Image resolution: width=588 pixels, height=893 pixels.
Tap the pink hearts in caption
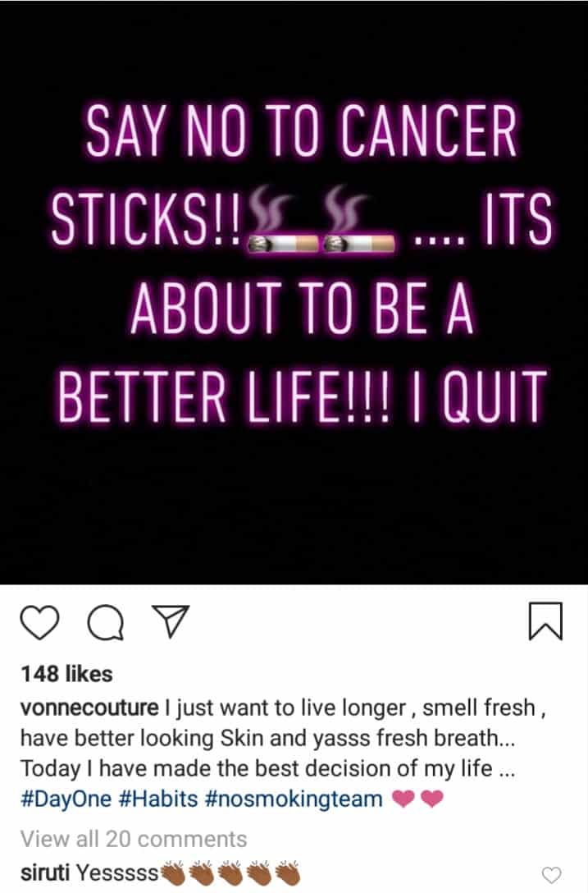[x=417, y=799]
